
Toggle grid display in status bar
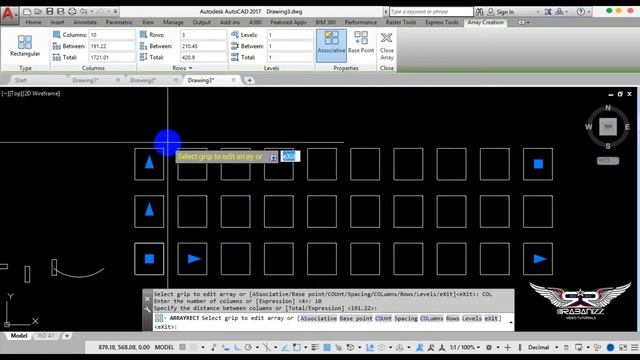[x=182, y=347]
